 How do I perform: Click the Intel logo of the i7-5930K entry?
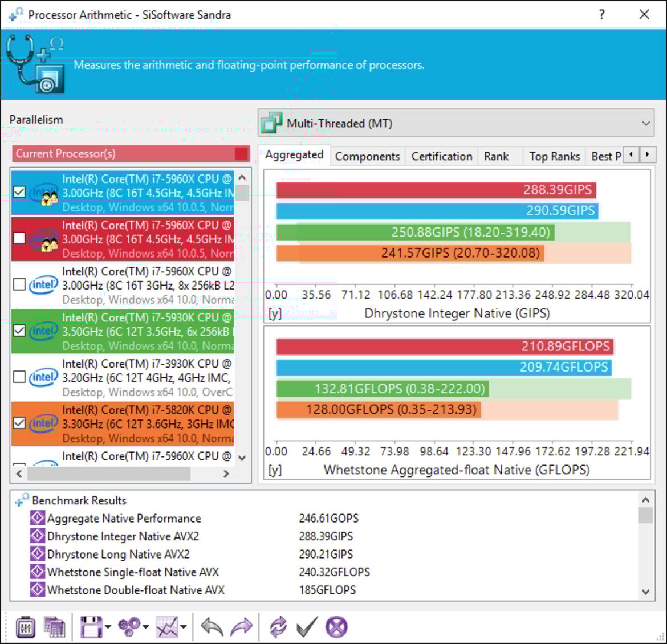[x=43, y=331]
